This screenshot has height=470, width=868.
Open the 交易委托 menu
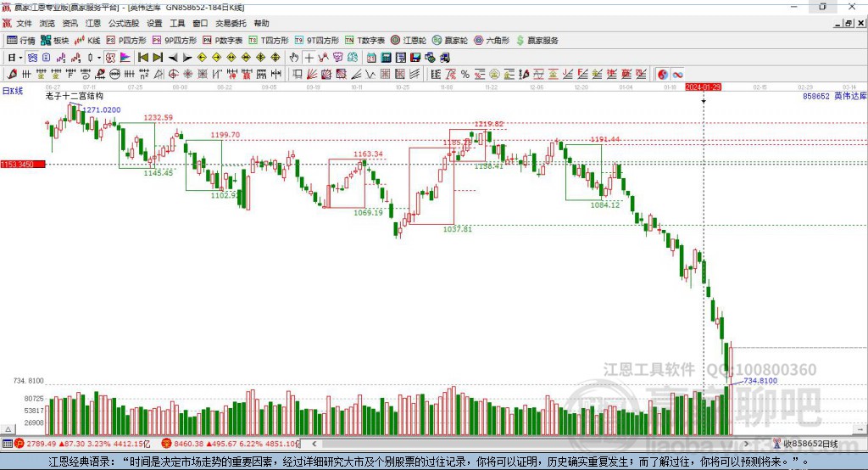point(231,23)
